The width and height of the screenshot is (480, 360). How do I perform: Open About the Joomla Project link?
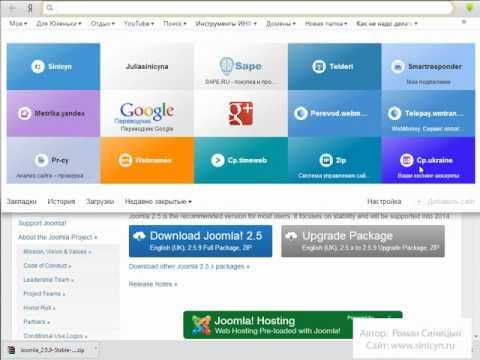(x=58, y=237)
